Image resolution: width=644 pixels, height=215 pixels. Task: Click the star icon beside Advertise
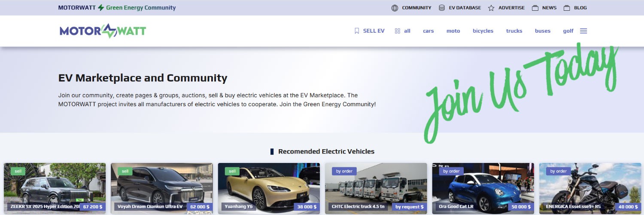tap(491, 8)
